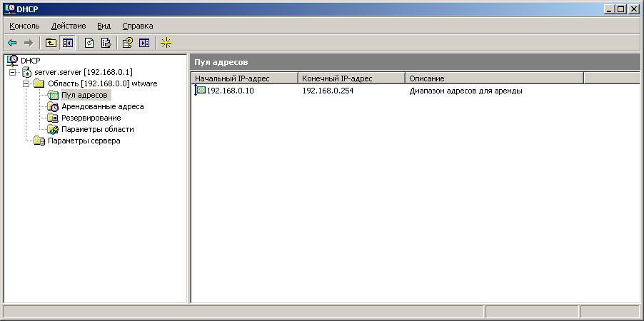This screenshot has width=644, height=321.
Task: Collapse the Область [192.168.0.0] wtware node
Action: [x=26, y=83]
